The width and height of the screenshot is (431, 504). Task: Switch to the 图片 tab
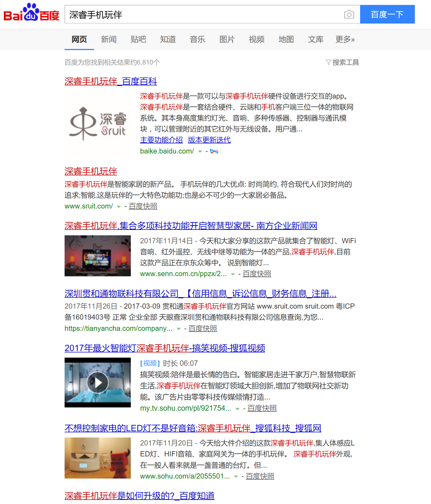coord(227,39)
